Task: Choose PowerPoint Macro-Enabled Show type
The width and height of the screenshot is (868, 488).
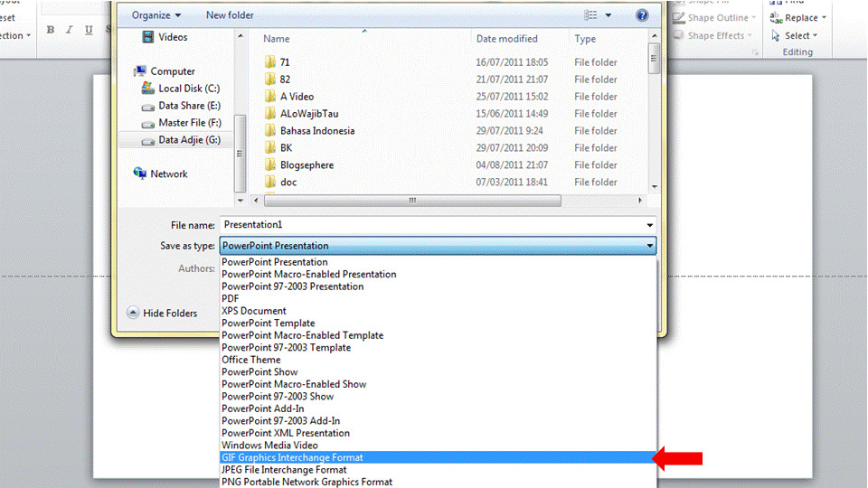Action: [x=438, y=384]
